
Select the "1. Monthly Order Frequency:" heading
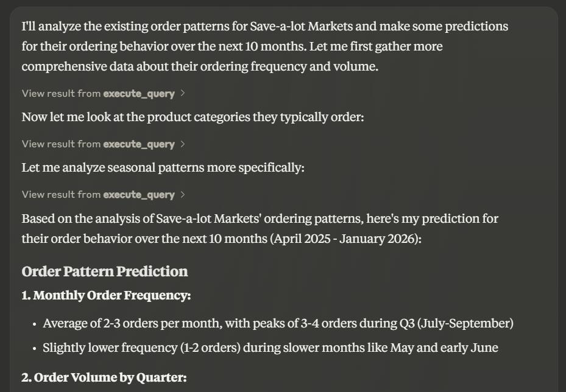coord(106,295)
